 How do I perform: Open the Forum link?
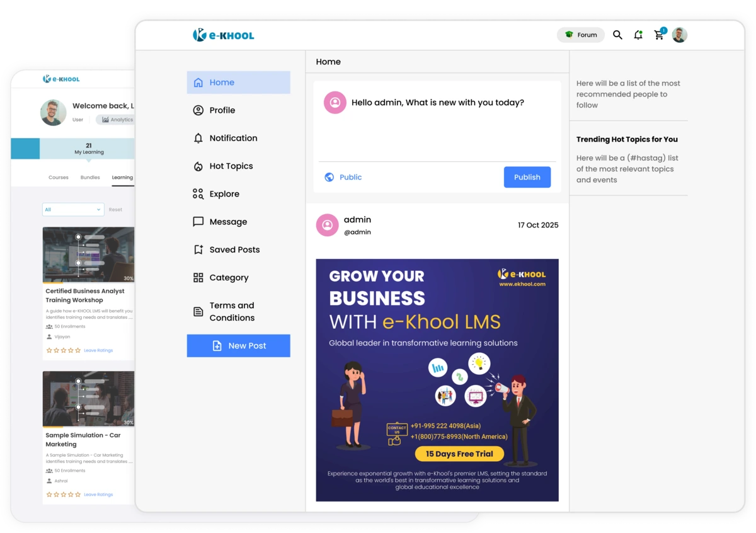580,35
